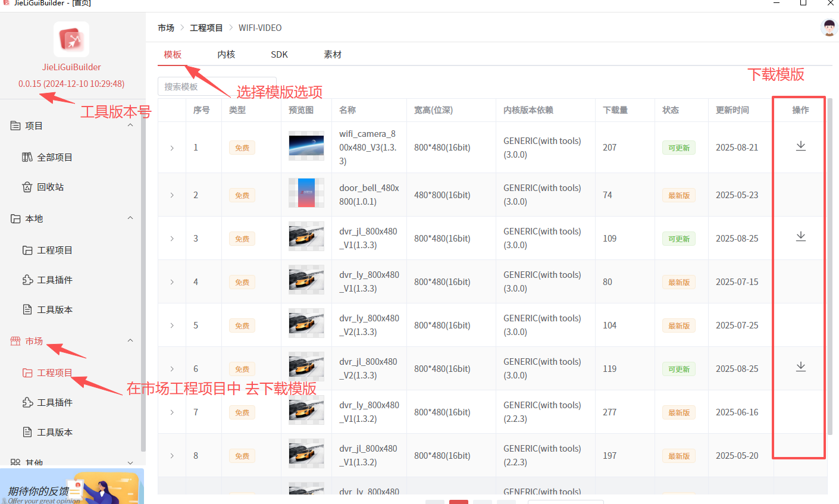Open the wifi_camera preview thumbnail

(306, 146)
